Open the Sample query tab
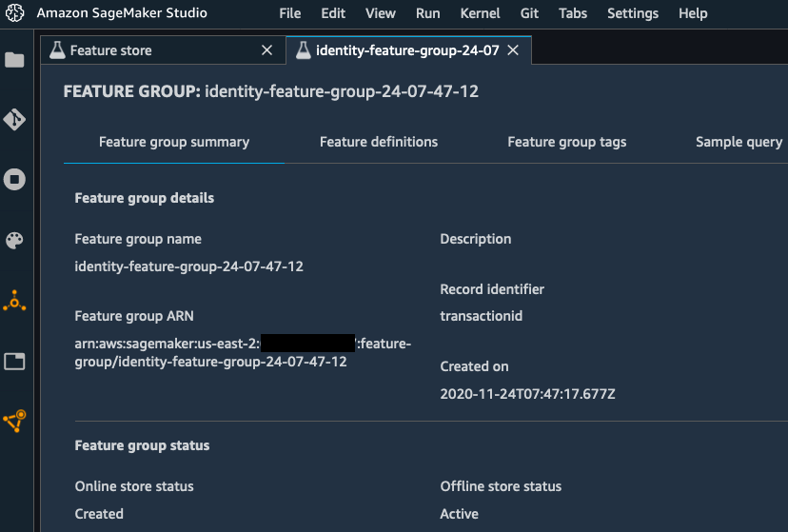 739,142
